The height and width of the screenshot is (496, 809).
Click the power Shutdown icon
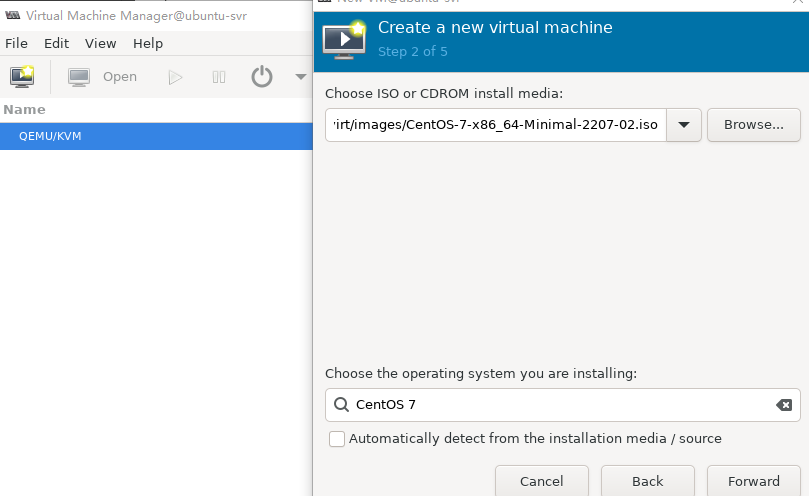click(x=262, y=77)
